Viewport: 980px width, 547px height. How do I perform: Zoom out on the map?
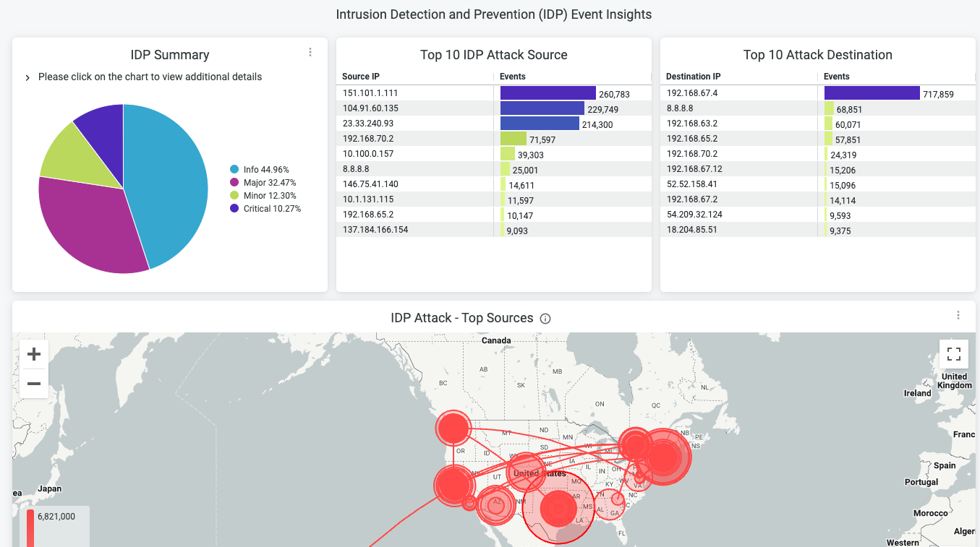[x=33, y=383]
